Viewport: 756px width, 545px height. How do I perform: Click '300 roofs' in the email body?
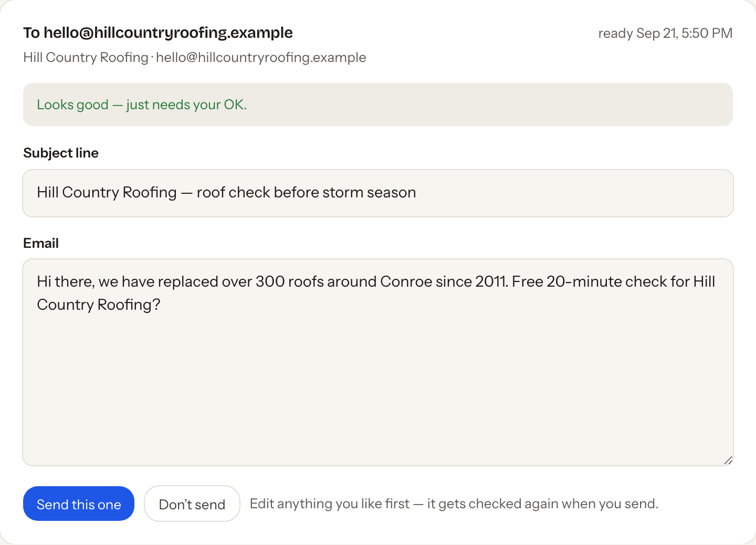pos(290,281)
